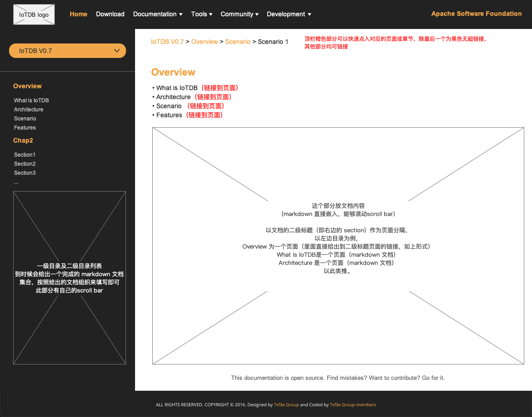The width and height of the screenshot is (532, 417).
Task: Open Features in the sidebar list
Action: [25, 128]
